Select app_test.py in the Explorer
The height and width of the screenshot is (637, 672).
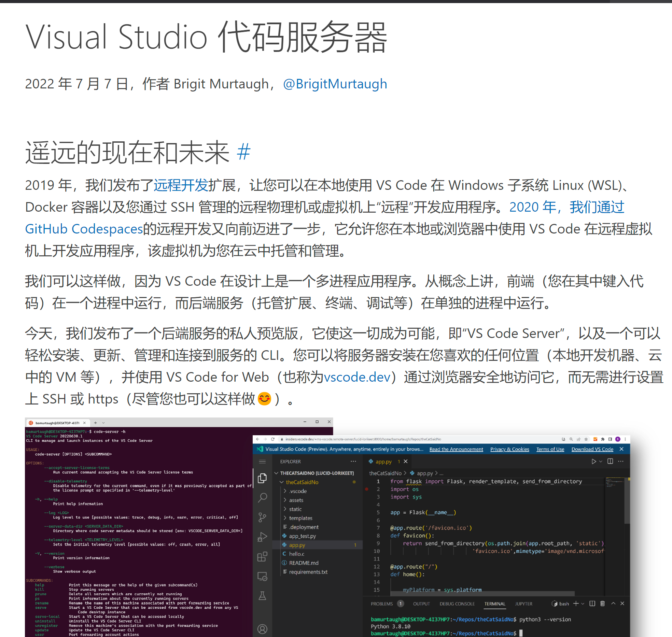pyautogui.click(x=302, y=536)
